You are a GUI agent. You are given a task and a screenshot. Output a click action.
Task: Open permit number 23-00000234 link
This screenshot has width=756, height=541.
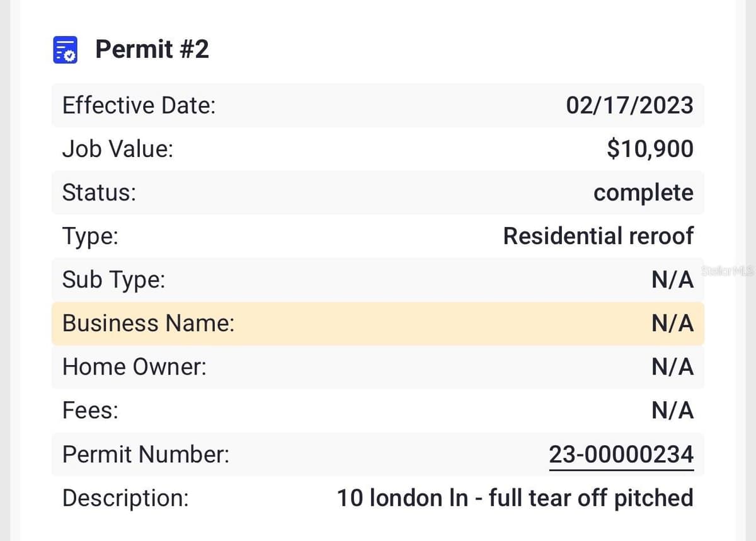(621, 454)
